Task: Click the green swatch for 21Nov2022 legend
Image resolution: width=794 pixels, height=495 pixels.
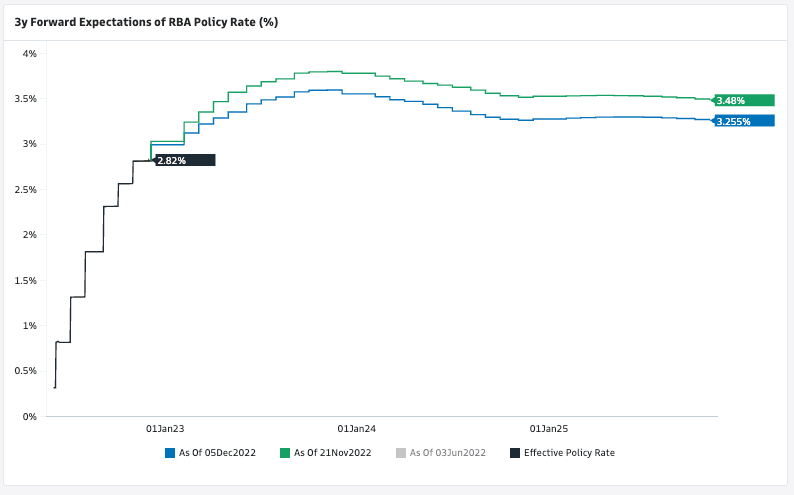Action: [286, 453]
